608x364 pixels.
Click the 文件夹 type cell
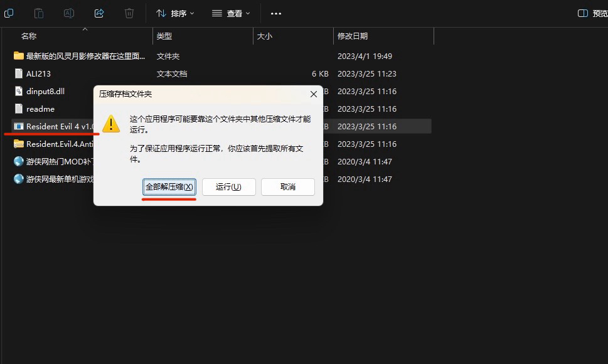coord(168,56)
